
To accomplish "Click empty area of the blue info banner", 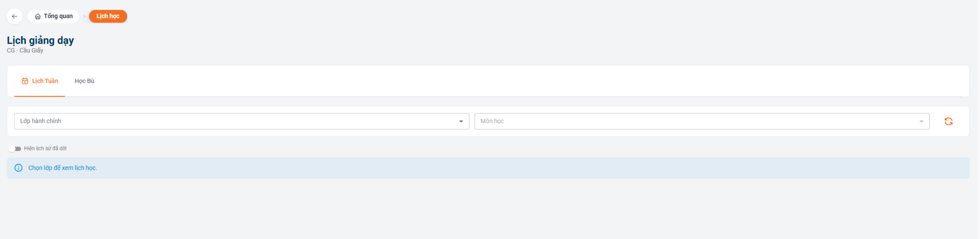I will click(x=526, y=168).
